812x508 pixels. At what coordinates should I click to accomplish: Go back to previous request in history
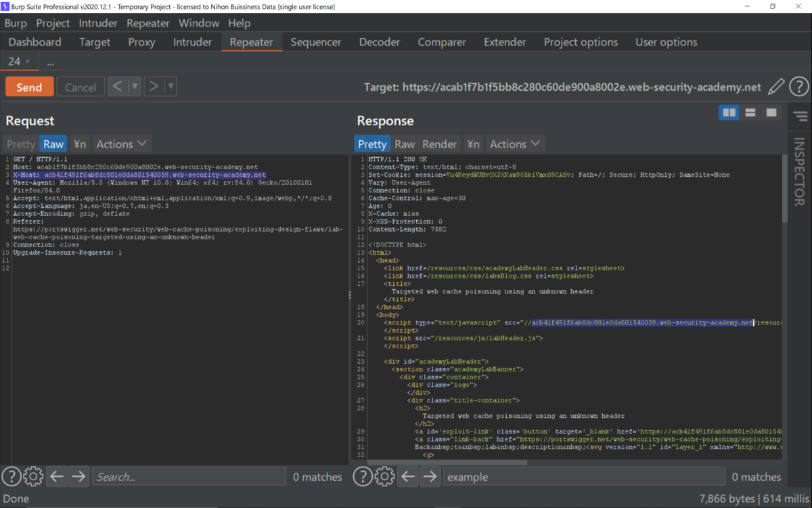117,87
